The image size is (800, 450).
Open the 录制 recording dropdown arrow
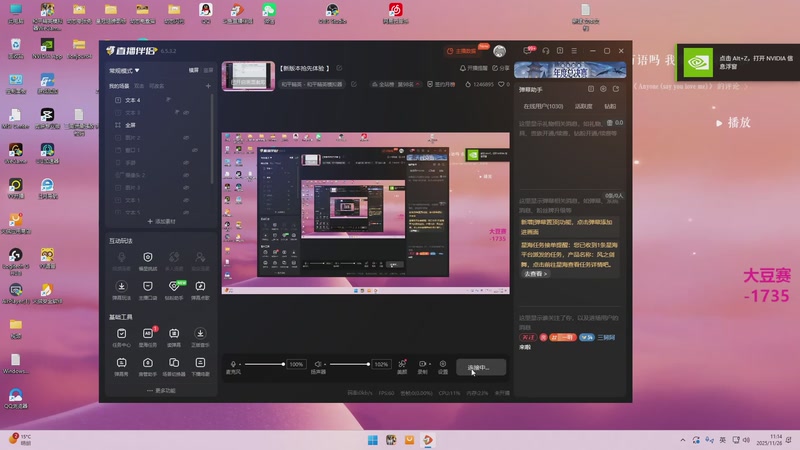(x=430, y=364)
